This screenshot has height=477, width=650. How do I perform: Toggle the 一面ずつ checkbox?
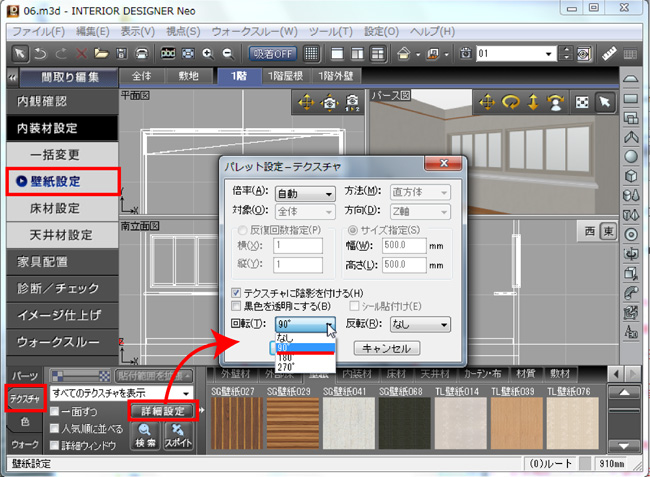coord(55,411)
